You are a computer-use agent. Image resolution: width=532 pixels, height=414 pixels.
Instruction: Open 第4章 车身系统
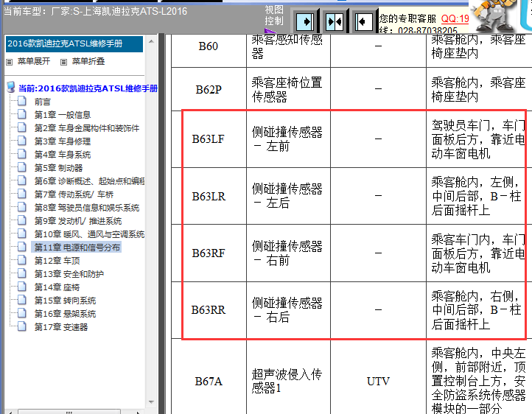(63, 155)
